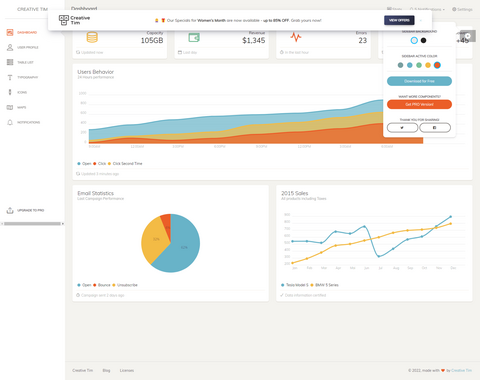Click the Table List sidebar icon
480x380 pixels.
click(x=10, y=62)
